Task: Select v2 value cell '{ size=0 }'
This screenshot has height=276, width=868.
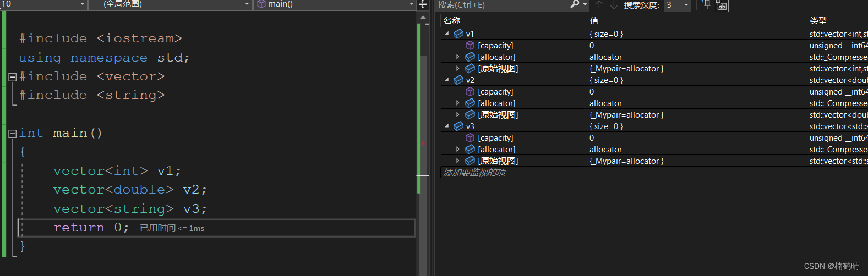Action: [606, 80]
